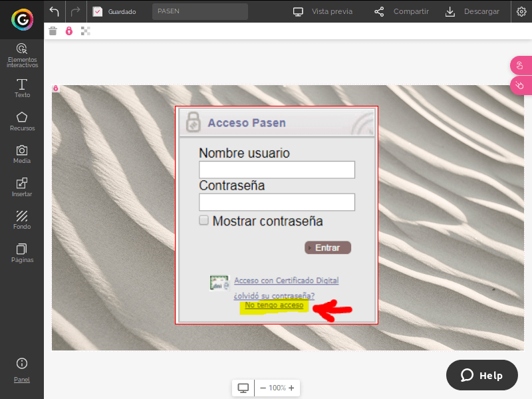The image size is (532, 399).
Task: Open the Genially logo home
Action: coord(22,20)
